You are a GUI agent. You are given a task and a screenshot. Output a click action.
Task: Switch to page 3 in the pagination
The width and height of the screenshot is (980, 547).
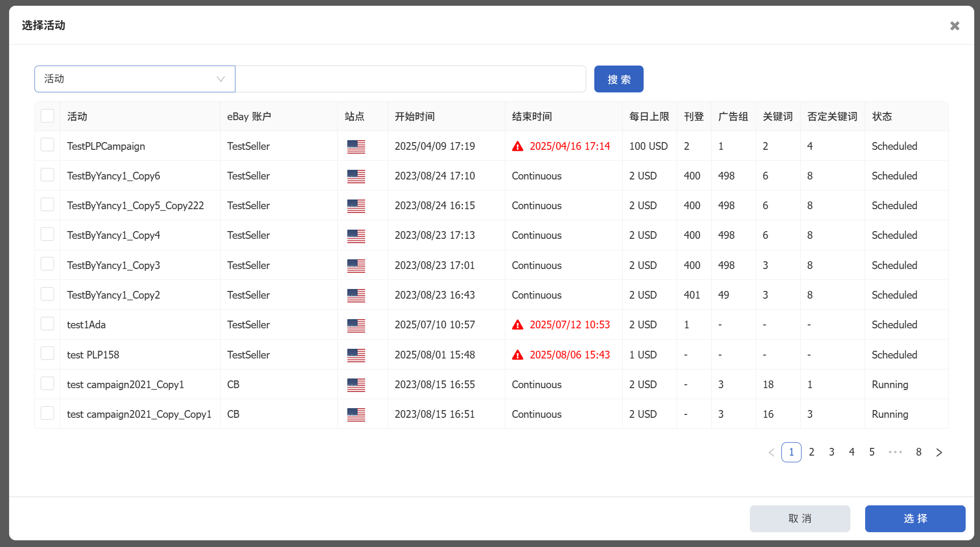click(832, 452)
